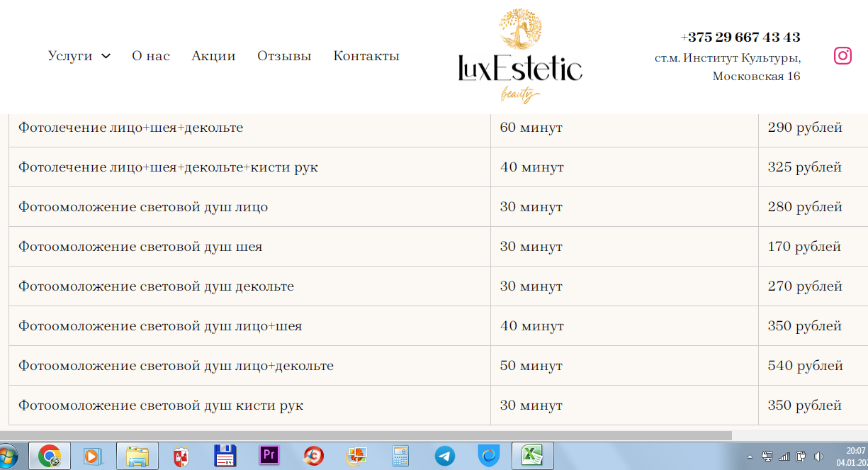Open the Calculator taskbar icon

401,456
